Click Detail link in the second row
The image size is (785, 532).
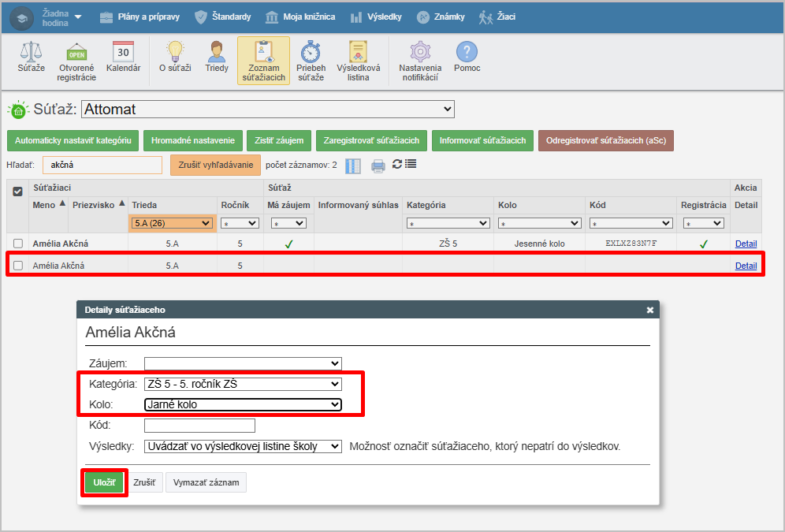(746, 266)
